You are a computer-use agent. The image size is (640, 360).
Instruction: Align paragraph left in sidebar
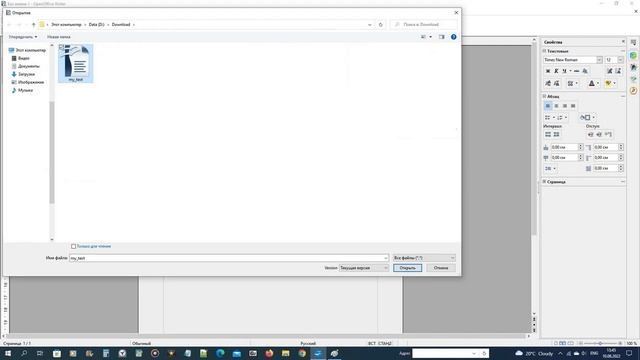click(x=548, y=106)
